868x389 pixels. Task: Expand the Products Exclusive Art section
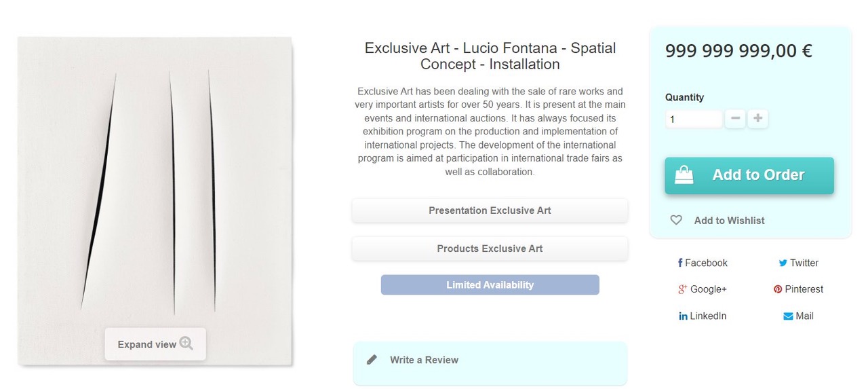coord(490,248)
